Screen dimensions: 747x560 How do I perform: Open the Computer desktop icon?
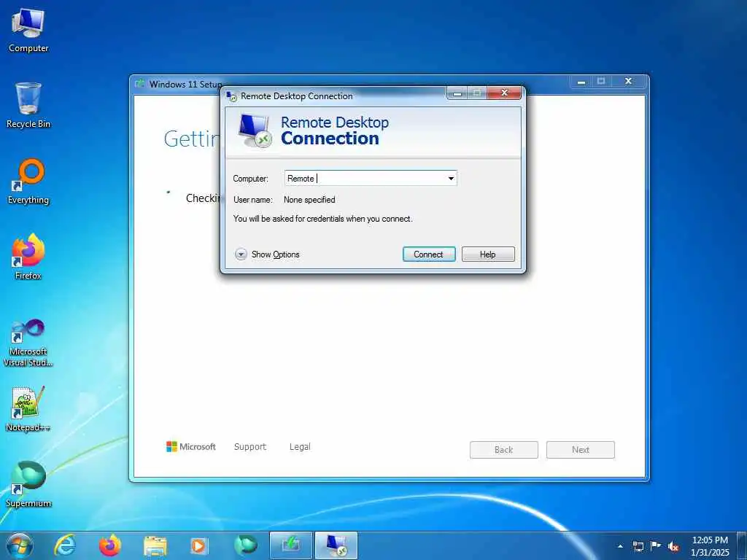pos(28,31)
